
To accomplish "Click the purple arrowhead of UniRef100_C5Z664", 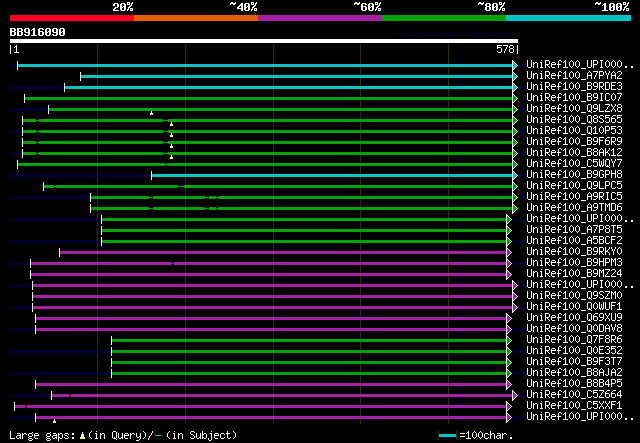I will click(515, 395).
